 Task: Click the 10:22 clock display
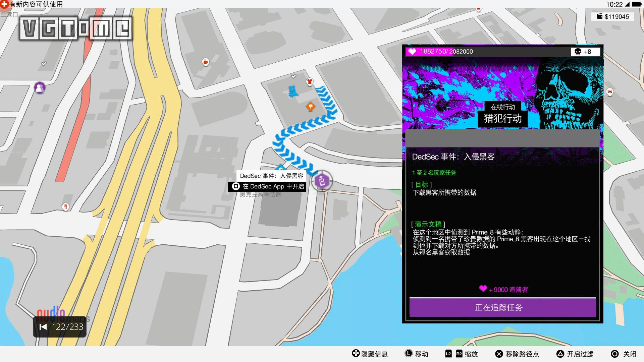(614, 4)
